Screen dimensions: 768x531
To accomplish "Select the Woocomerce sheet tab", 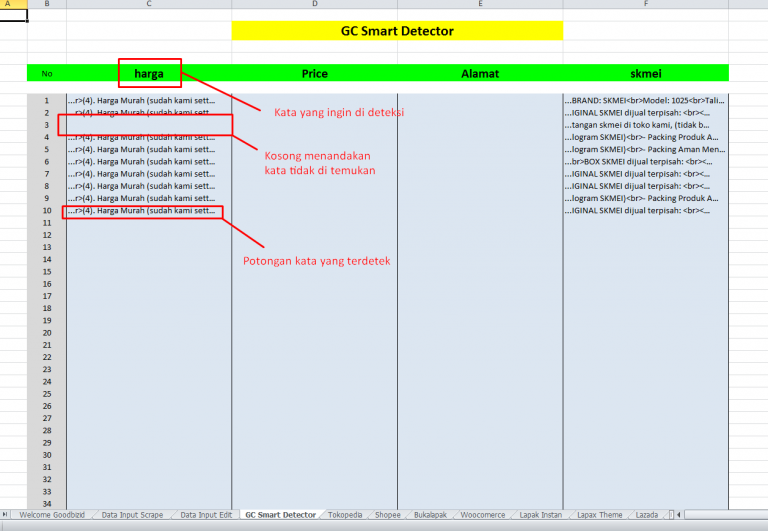I will (482, 515).
